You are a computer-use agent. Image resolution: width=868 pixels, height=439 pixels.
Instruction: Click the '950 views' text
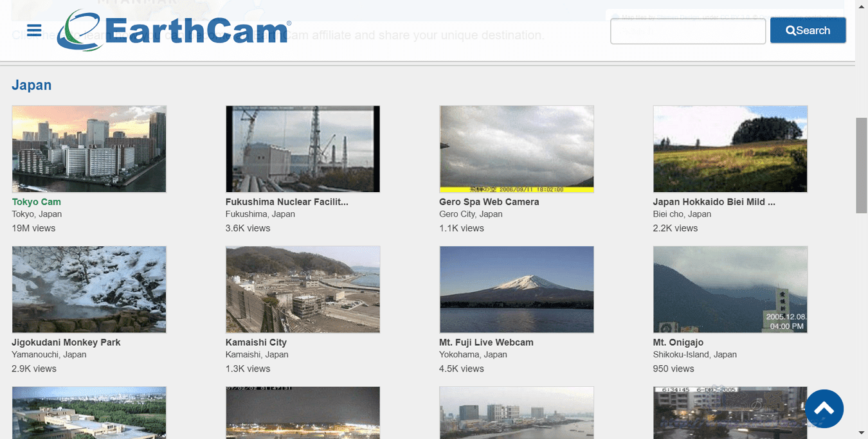click(673, 368)
